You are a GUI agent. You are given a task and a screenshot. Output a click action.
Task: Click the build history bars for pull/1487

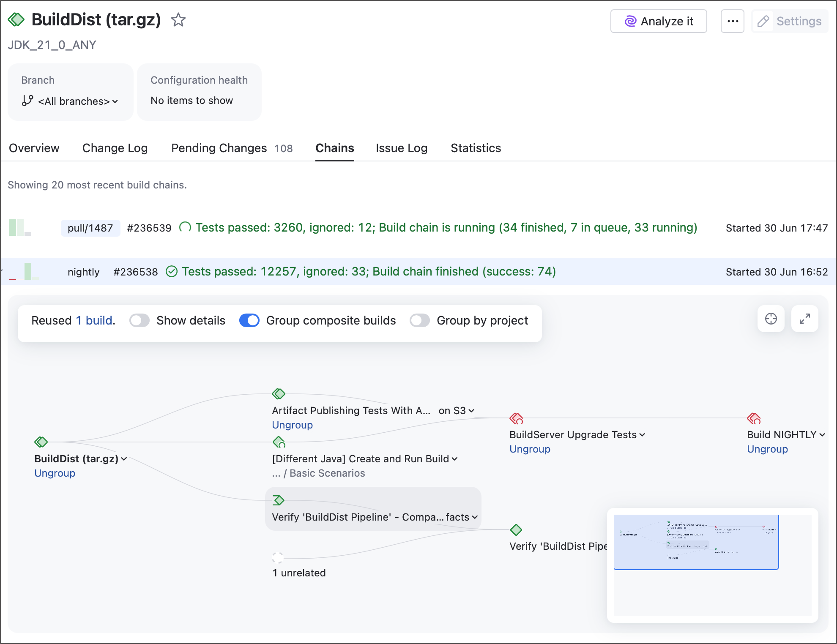20,227
